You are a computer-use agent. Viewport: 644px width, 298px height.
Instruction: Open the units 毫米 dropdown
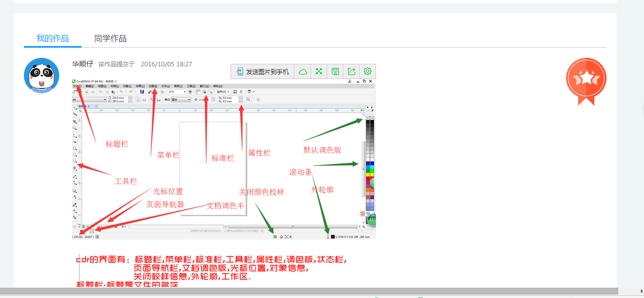(x=189, y=100)
